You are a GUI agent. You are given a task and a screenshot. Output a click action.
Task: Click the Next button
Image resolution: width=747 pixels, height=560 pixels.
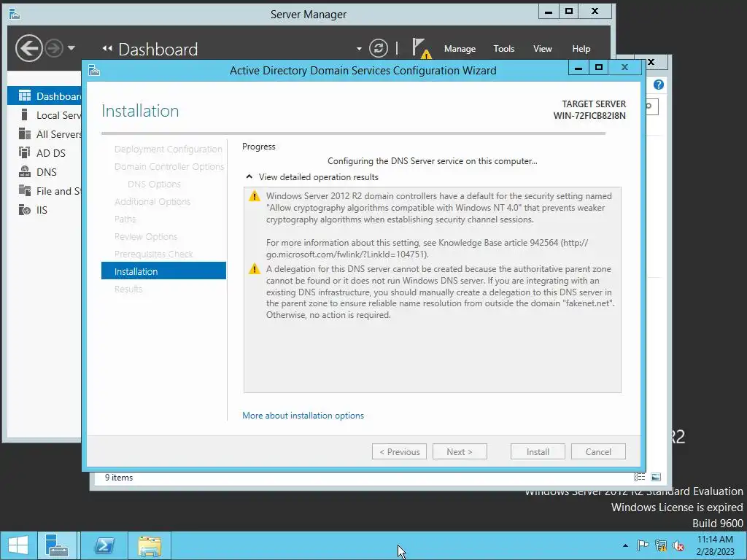point(460,451)
